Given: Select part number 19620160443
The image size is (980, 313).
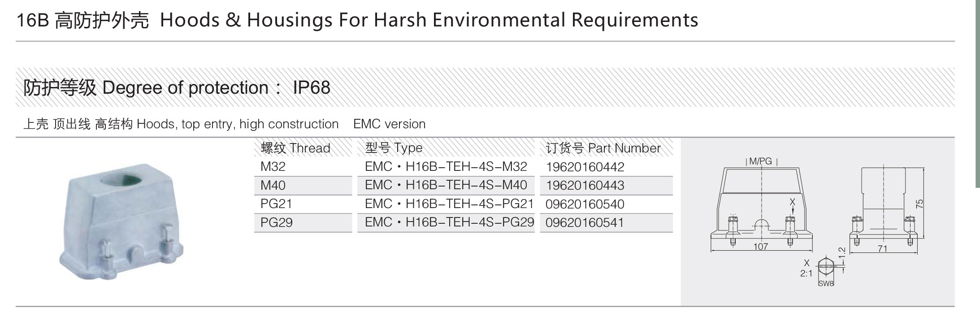Looking at the screenshot, I should click(x=585, y=186).
